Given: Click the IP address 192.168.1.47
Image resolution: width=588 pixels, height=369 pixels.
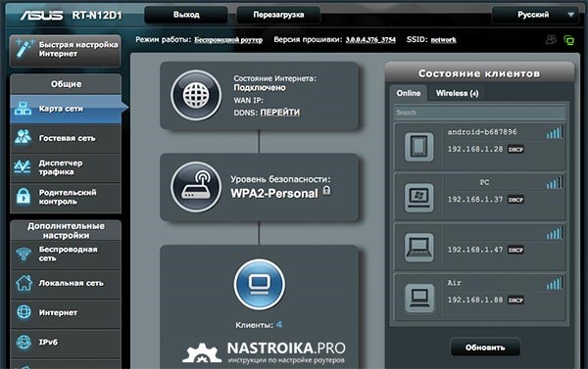Looking at the screenshot, I should coord(475,250).
